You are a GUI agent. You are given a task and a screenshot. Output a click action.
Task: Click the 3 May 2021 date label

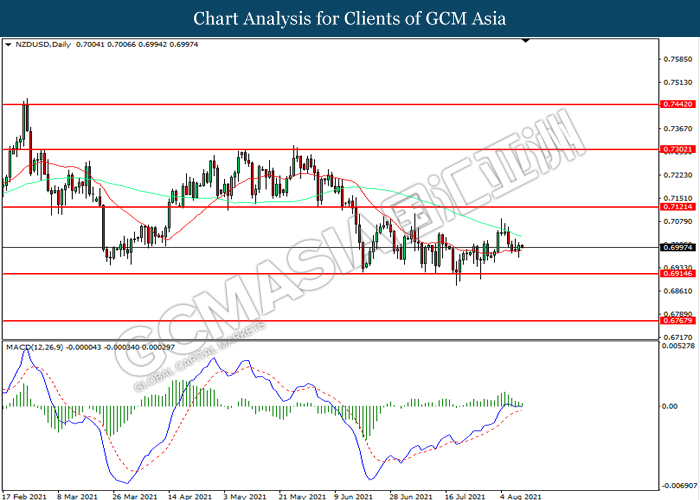tap(246, 494)
